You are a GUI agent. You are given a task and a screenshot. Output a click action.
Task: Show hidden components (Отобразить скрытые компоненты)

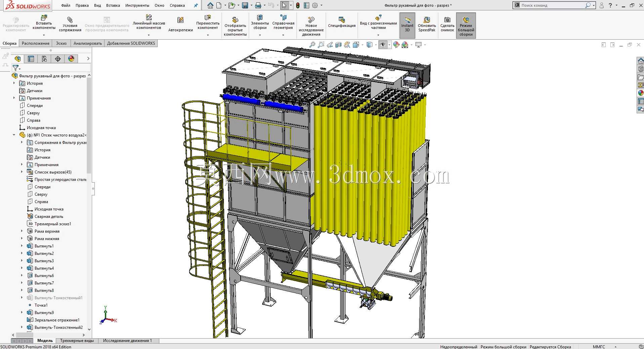235,26
